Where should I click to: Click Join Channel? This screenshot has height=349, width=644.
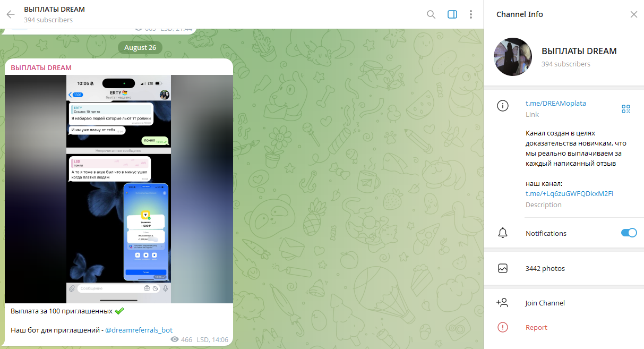coord(545,303)
